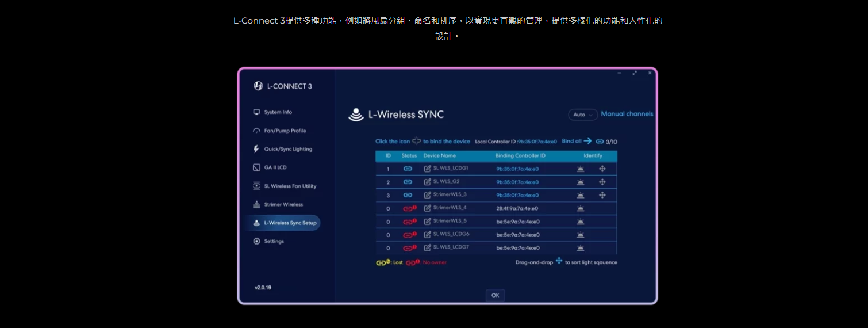Click the Manual channels link
This screenshot has width=868, height=328.
[x=627, y=114]
